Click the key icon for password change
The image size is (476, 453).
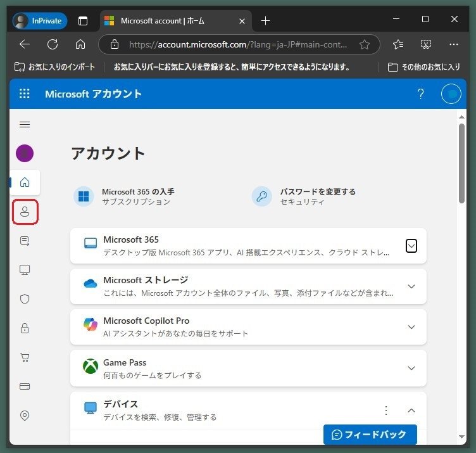[x=261, y=196]
